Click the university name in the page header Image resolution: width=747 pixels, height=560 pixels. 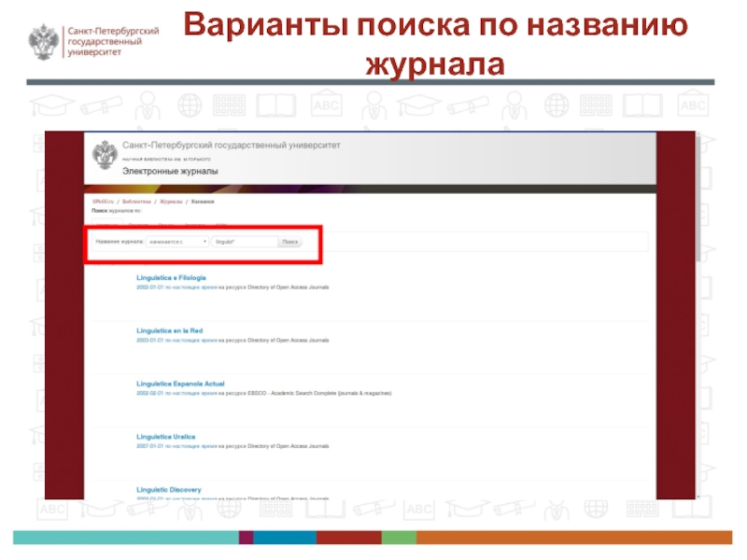coord(231,145)
